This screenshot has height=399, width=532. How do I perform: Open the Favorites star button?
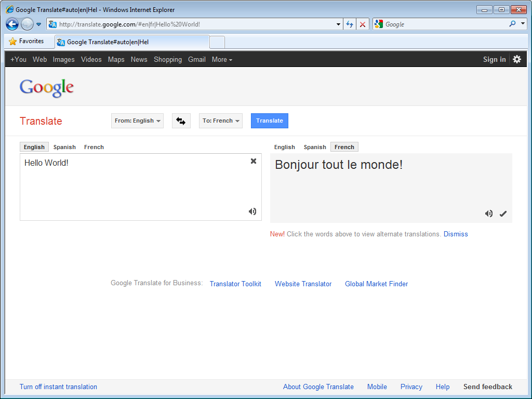point(26,41)
